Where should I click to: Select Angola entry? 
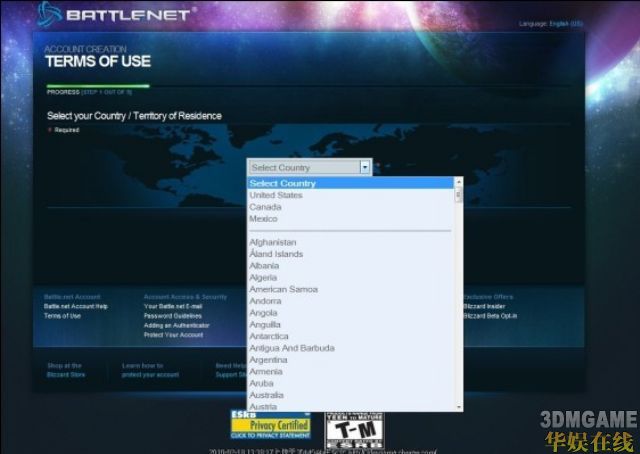(350, 313)
